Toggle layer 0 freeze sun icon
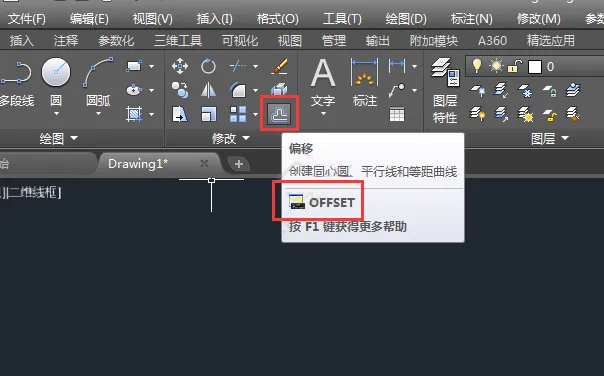This screenshot has height=376, width=604. [x=496, y=66]
